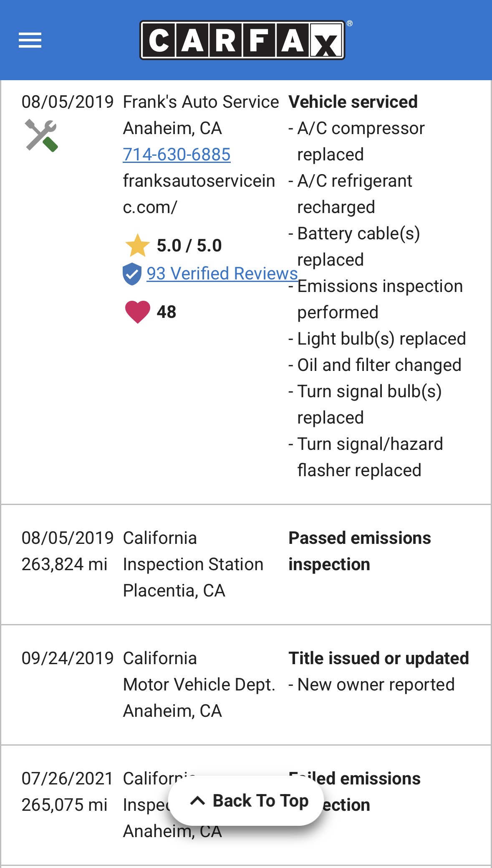Click the New owner reported detail

[376, 685]
